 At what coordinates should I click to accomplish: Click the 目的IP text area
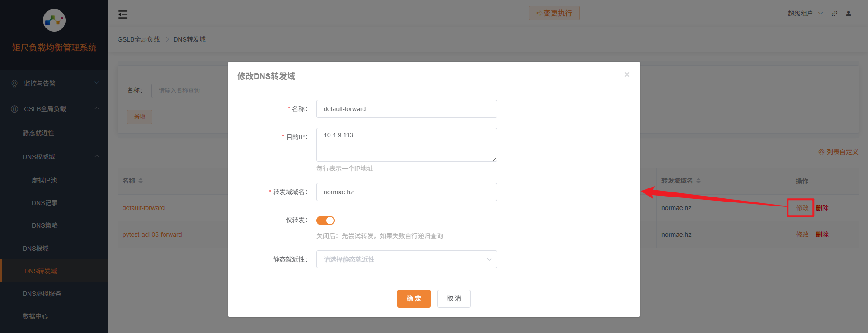tap(406, 145)
